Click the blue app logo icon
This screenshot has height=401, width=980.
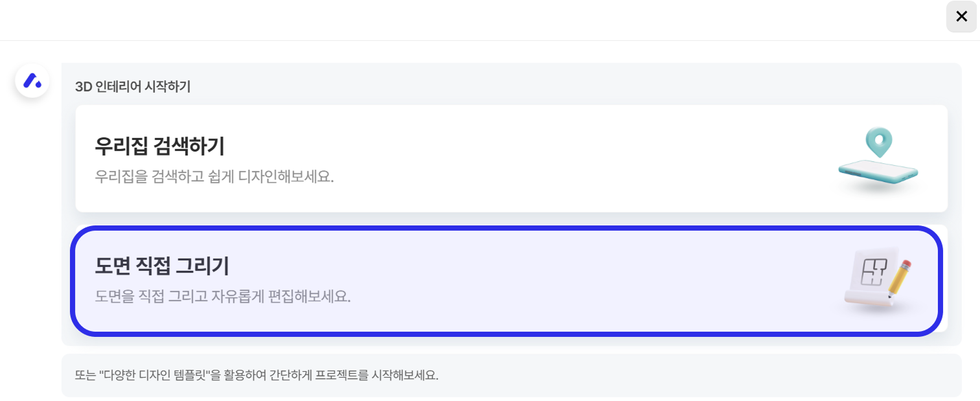click(32, 81)
